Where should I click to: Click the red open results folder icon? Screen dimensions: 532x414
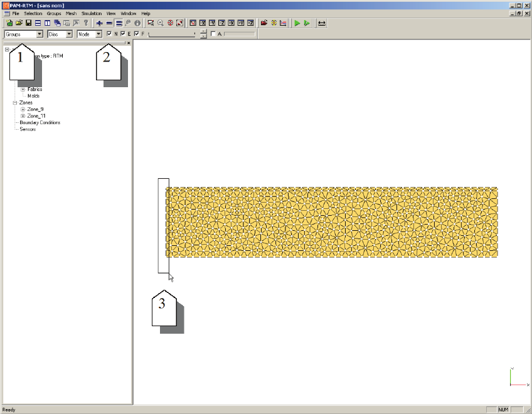(x=264, y=23)
